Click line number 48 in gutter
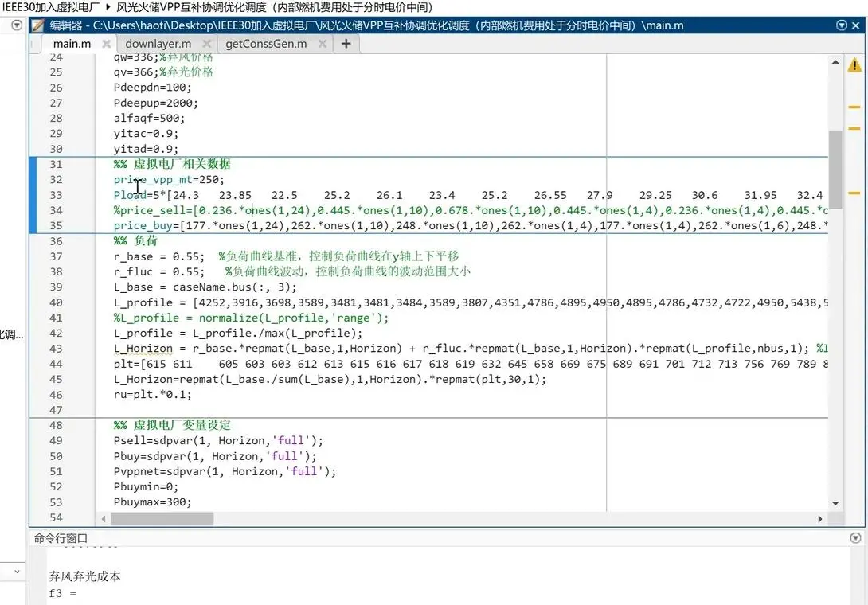The width and height of the screenshot is (868, 605). (56, 425)
